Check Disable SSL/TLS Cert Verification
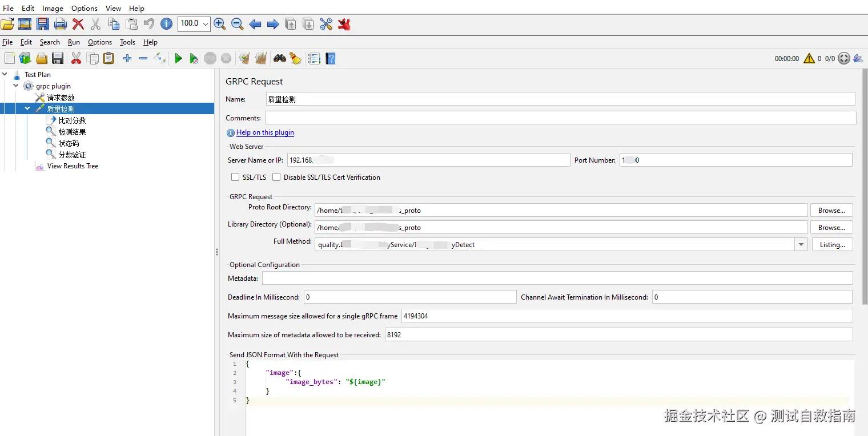This screenshot has width=868, height=436. [x=276, y=177]
